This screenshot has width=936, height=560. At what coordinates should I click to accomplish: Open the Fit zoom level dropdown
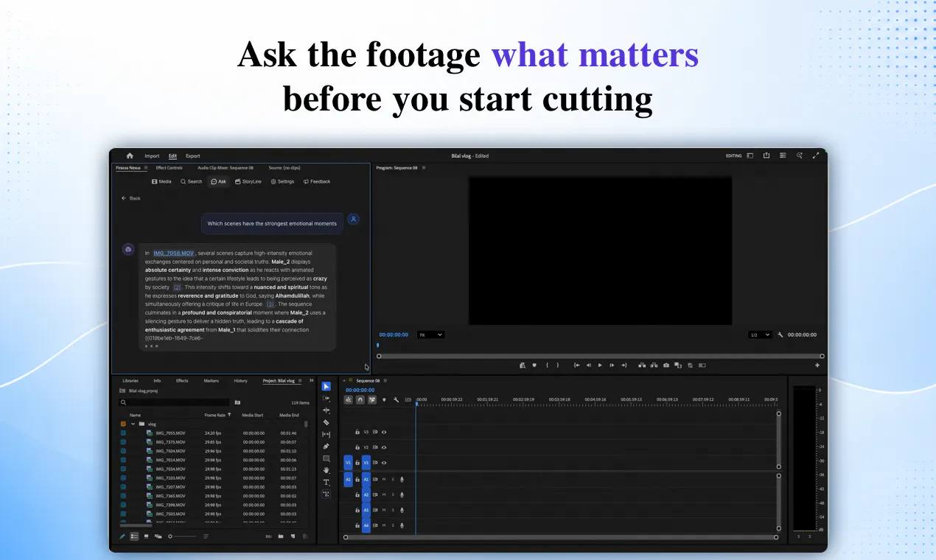[x=430, y=335]
